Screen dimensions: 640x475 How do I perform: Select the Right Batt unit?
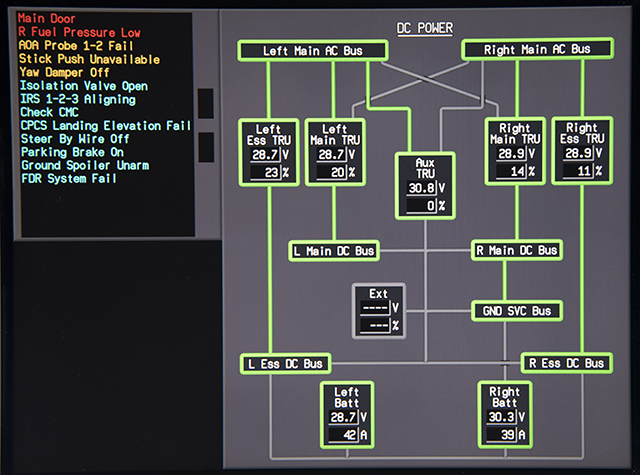pyautogui.click(x=505, y=415)
